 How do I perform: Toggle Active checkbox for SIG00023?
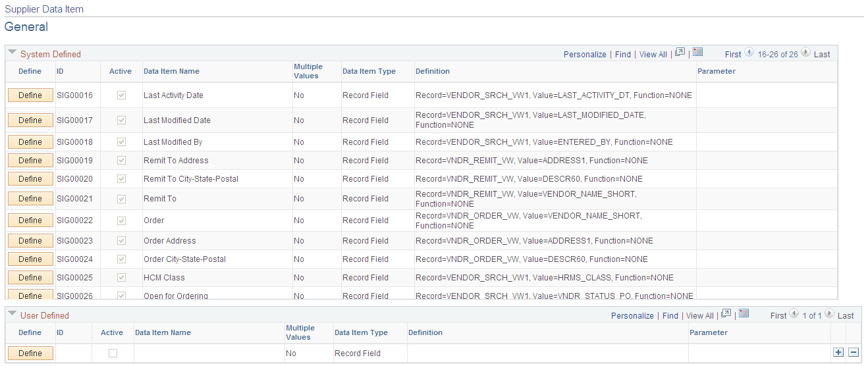point(121,240)
